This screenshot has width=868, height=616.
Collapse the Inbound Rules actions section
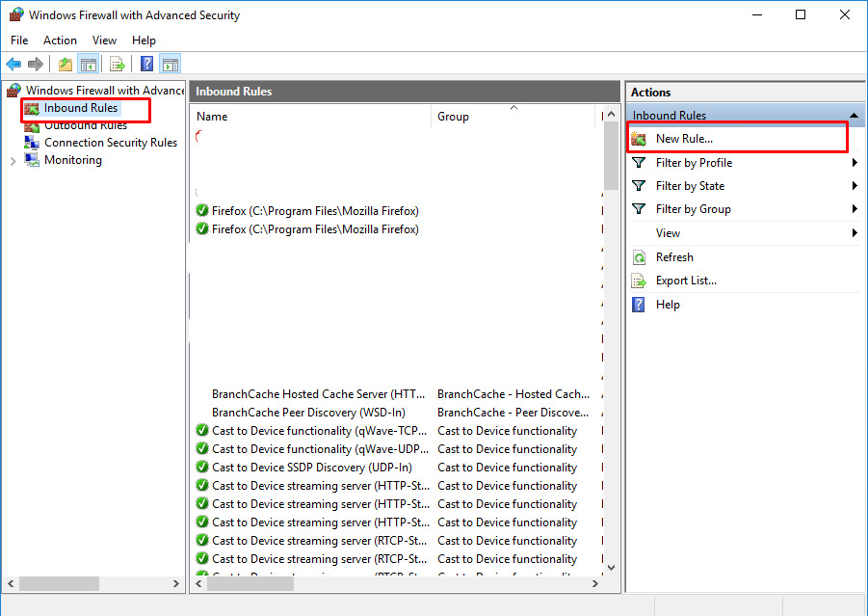coord(855,116)
